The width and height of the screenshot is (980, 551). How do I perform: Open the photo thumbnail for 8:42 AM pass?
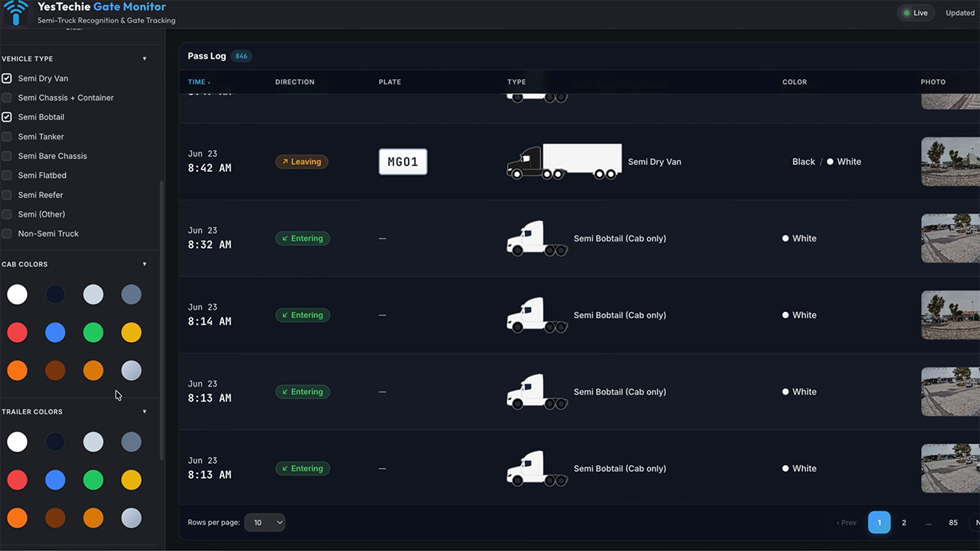coord(950,161)
